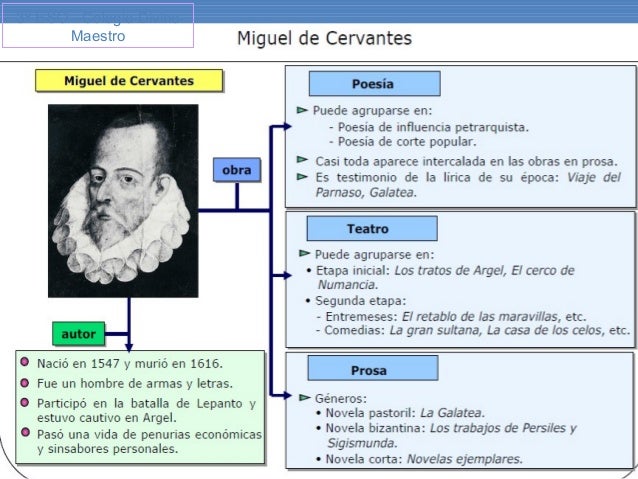638x479 pixels.
Task: Click 'y sinsabores personales.' text
Action: pyautogui.click(x=107, y=449)
